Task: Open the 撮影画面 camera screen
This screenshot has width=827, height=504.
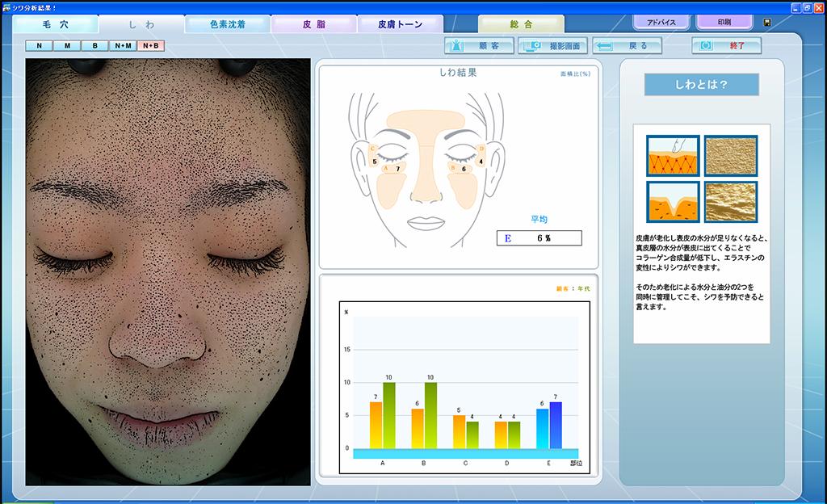Action: pos(553,46)
